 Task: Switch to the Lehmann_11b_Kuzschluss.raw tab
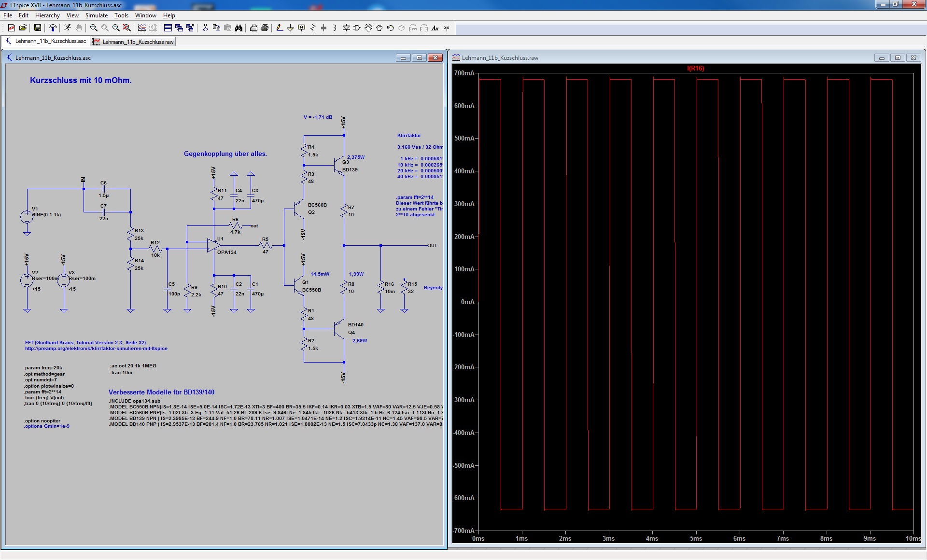133,42
